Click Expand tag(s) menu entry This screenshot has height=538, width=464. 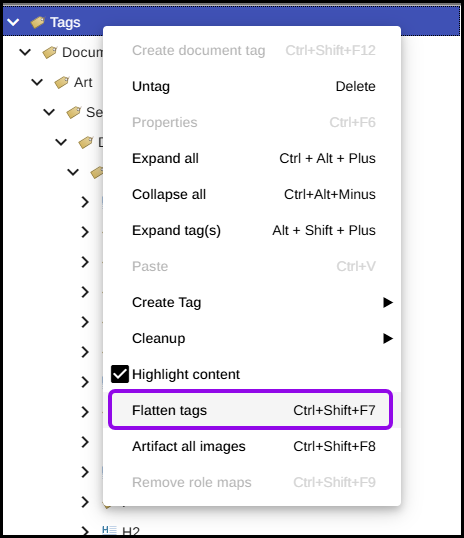pyautogui.click(x=252, y=230)
